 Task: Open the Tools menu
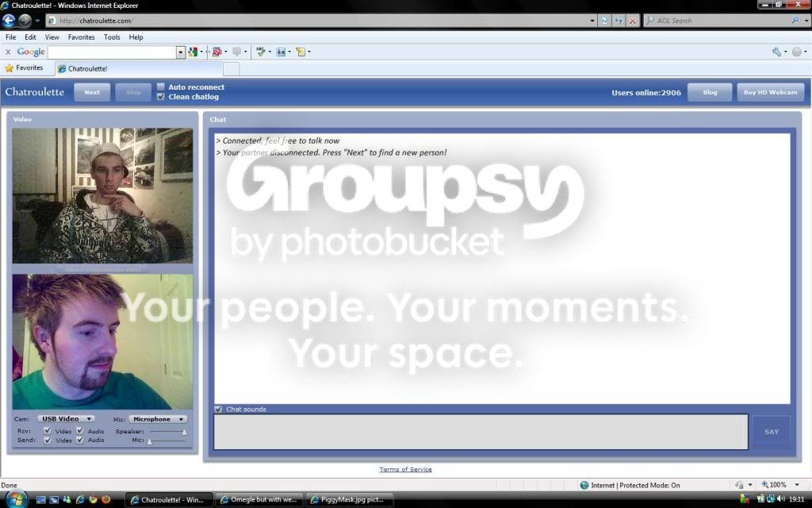point(111,37)
